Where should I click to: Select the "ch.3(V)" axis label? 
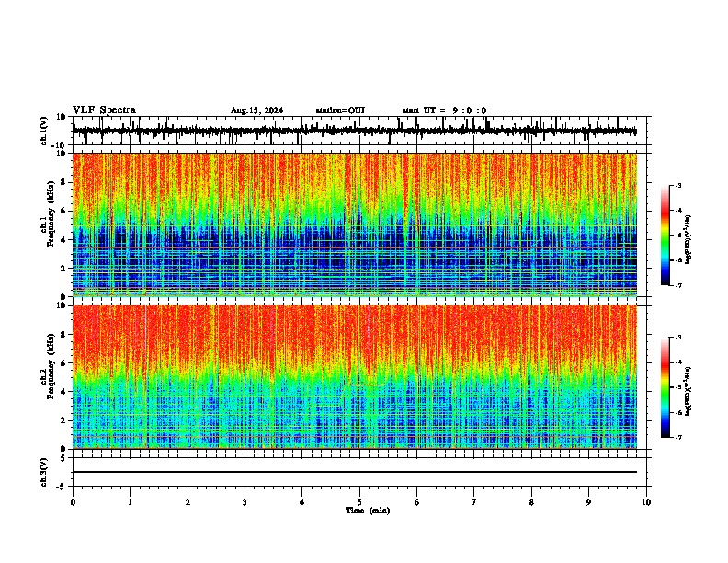44,472
